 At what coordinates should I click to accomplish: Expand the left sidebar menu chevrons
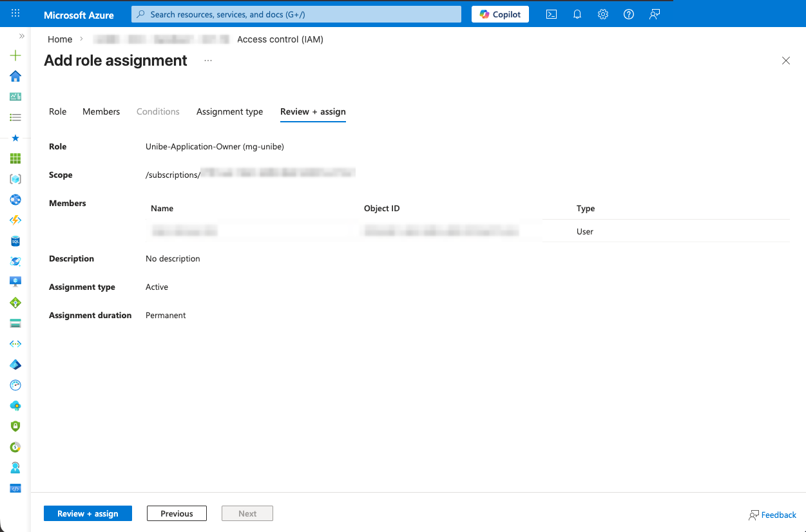point(22,36)
